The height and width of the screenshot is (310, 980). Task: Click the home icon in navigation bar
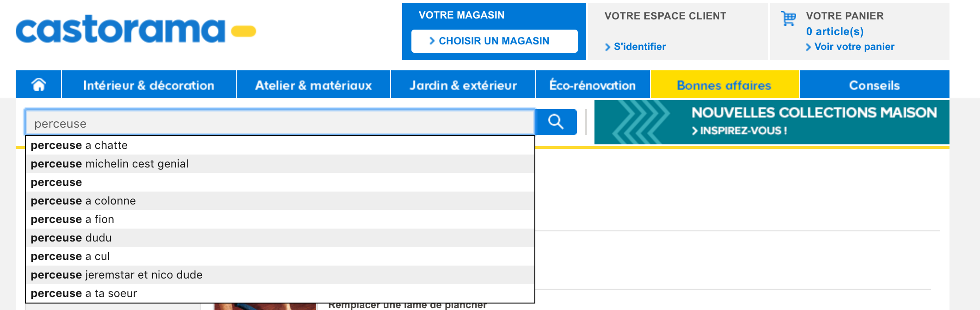tap(39, 85)
